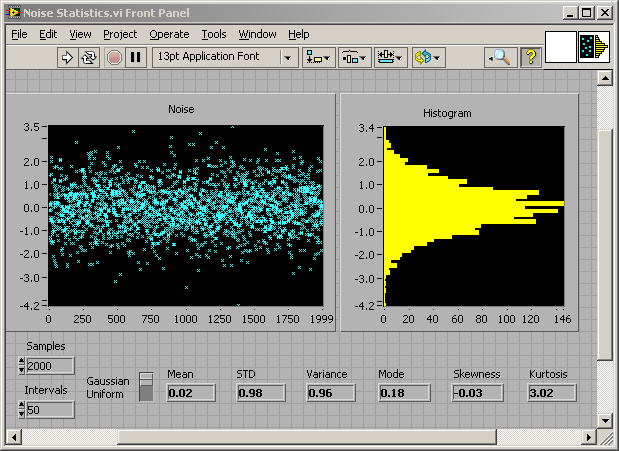Click the vertical scrollbar down arrow

(605, 420)
